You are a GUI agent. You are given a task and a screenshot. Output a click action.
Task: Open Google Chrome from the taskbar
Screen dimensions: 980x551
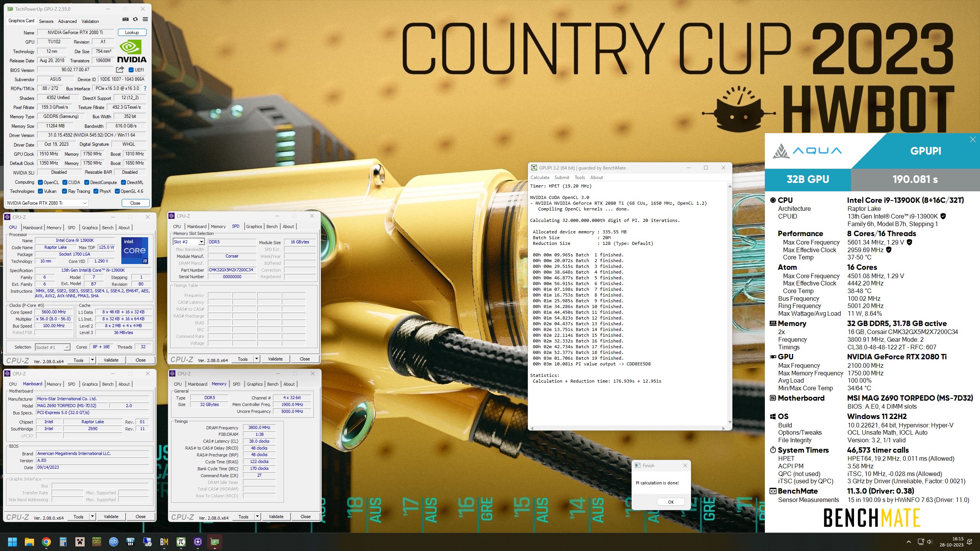pyautogui.click(x=46, y=542)
